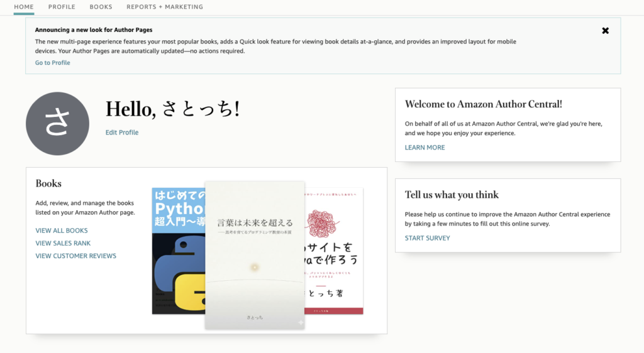Image resolution: width=644 pixels, height=353 pixels.
Task: Open VIEW CUSTOMER REVIEWS
Action: (x=75, y=256)
